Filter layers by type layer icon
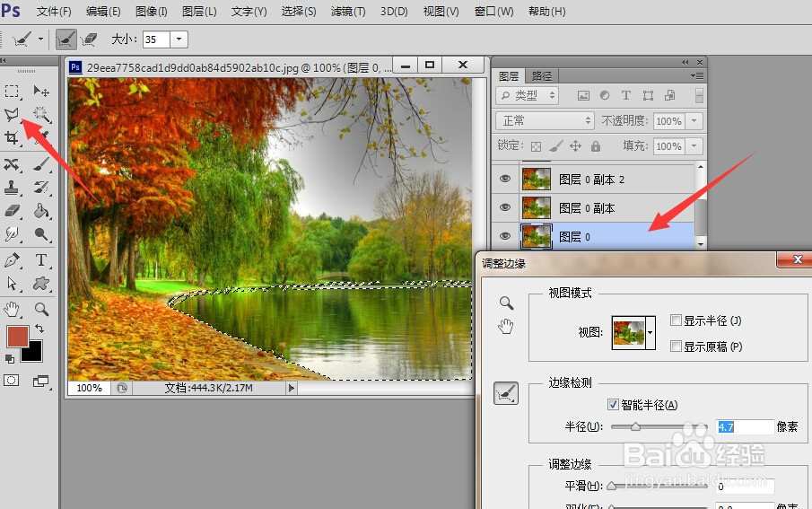 tap(626, 95)
